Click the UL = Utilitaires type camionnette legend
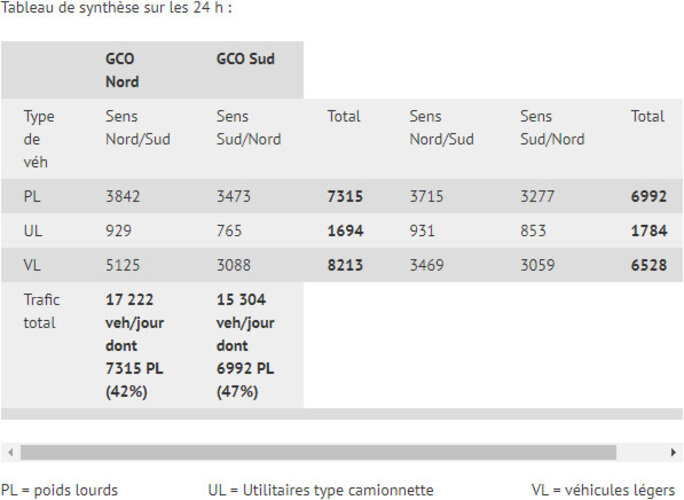The image size is (684, 500). tap(320, 490)
